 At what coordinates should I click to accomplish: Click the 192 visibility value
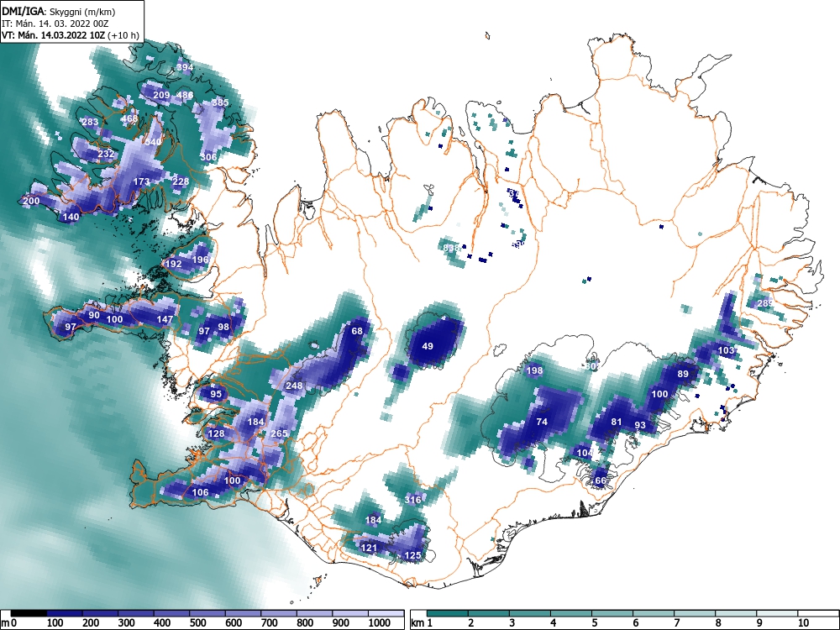174,264
